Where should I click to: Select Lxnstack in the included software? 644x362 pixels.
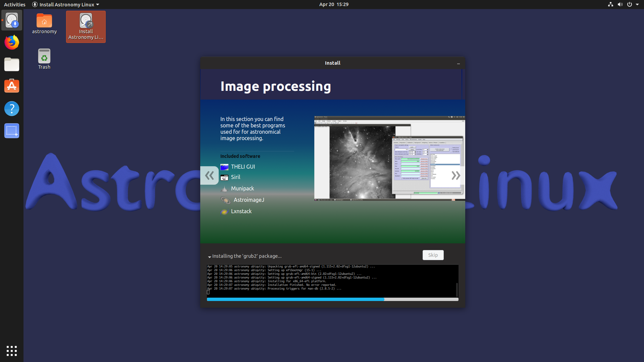pos(241,211)
